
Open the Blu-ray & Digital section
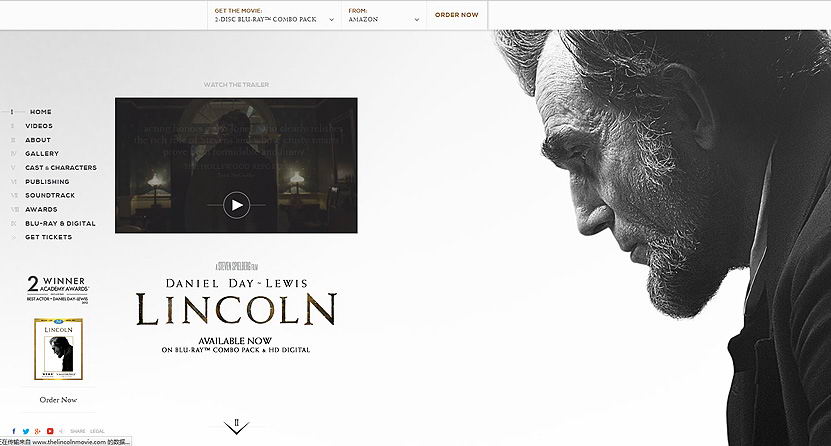click(x=60, y=224)
